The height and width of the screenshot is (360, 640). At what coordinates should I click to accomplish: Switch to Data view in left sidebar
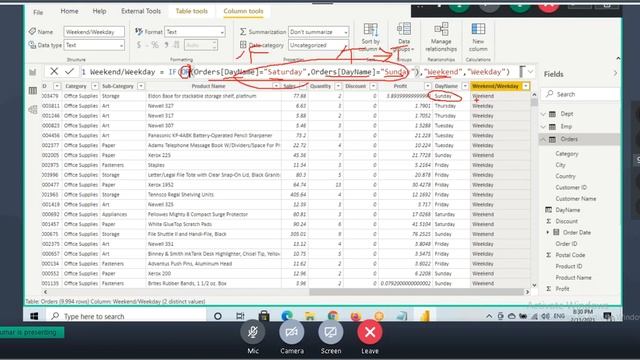[33, 91]
